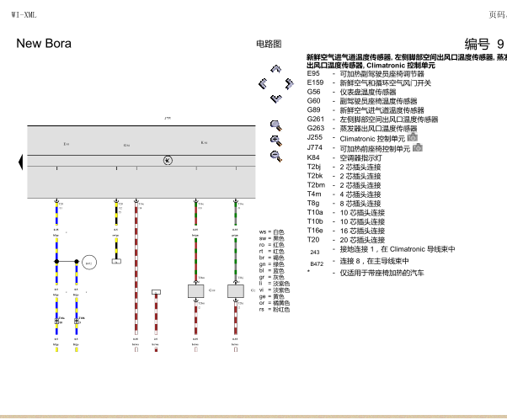The image size is (507, 420).
Task: Click color key or = 橘黄色
Action: (x=275, y=303)
